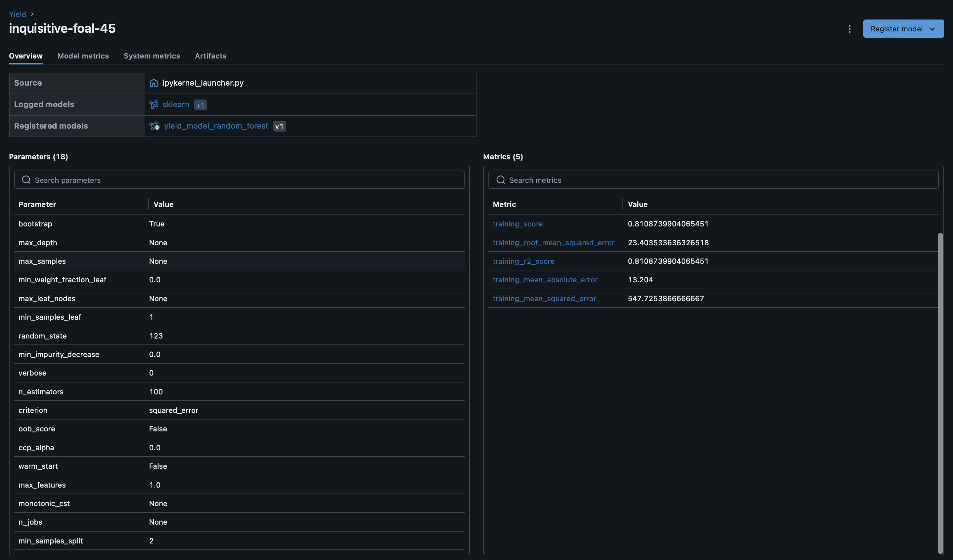Click the source file home icon
The height and width of the screenshot is (560, 953).
point(154,83)
